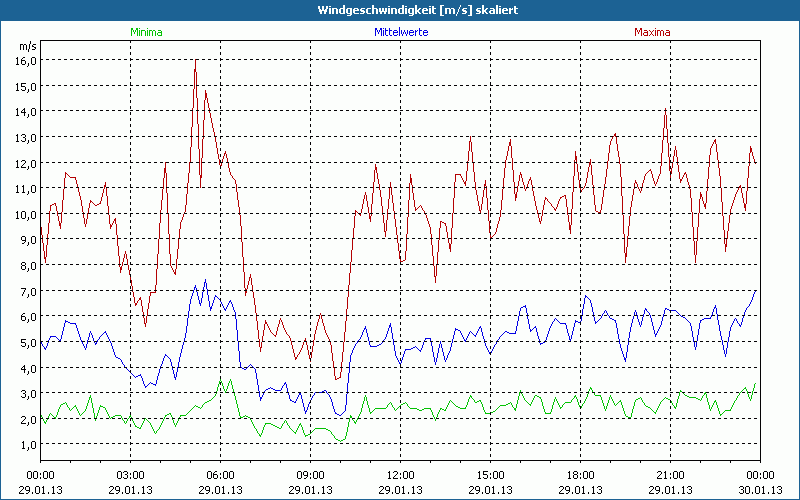800x500 pixels.
Task: Click the red Maxima peak near 21:00
Action: point(665,110)
